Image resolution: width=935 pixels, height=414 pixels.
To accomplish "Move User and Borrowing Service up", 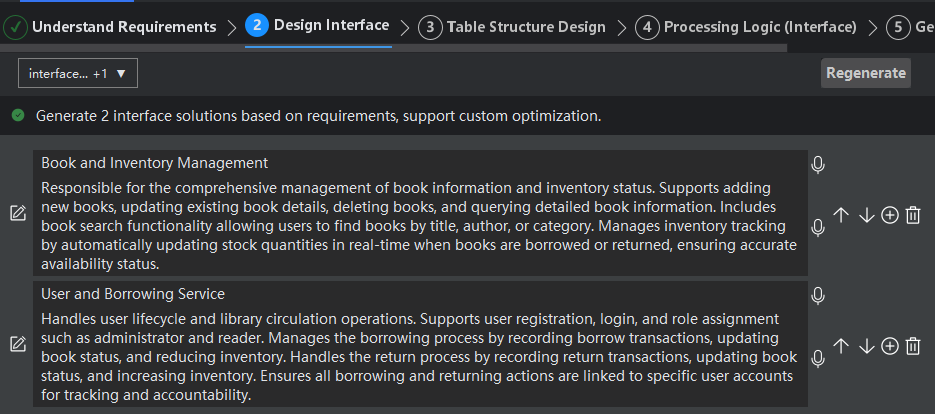I will (x=841, y=346).
